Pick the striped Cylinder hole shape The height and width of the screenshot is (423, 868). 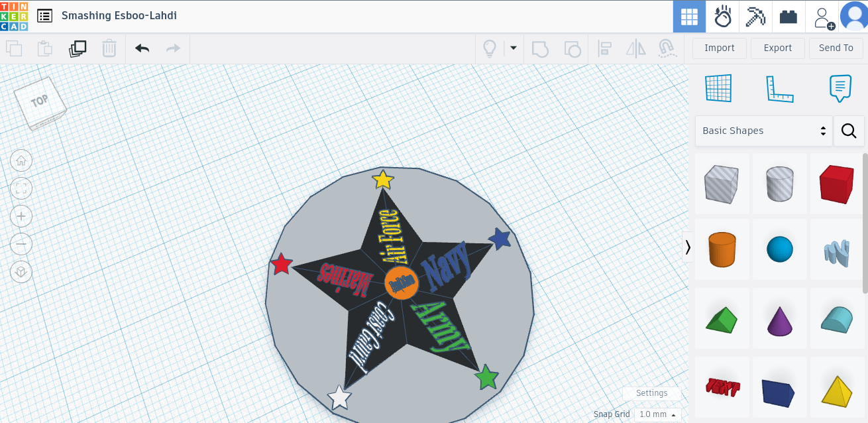point(780,184)
